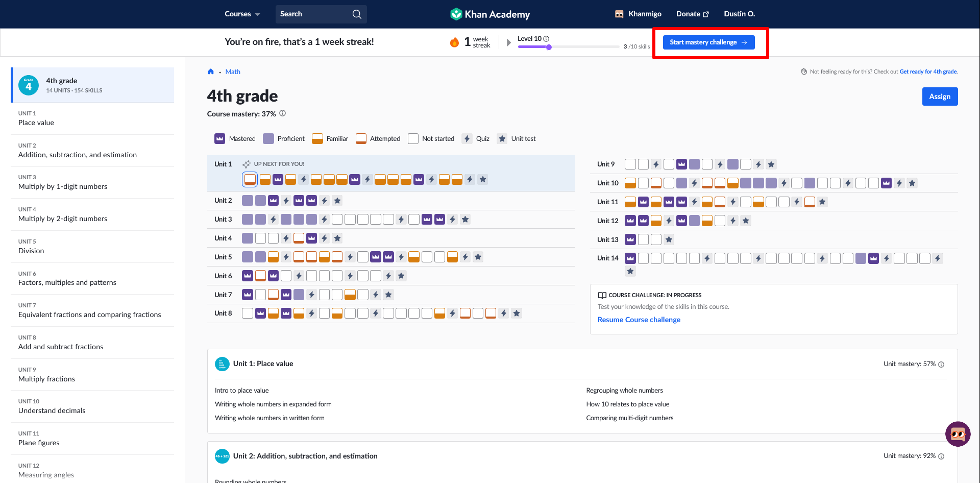Click the Grade 4 course badge
This screenshot has width=980, height=483.
29,85
